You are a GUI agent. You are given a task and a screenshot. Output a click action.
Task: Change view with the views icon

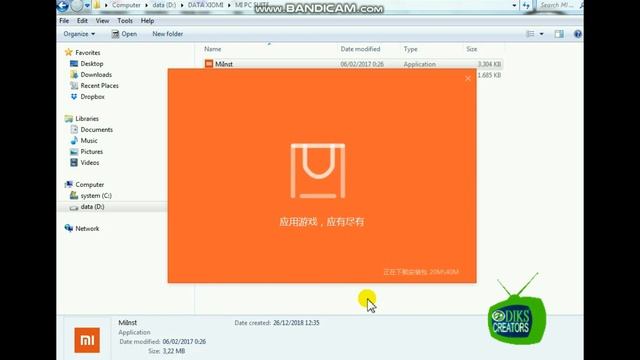530,34
